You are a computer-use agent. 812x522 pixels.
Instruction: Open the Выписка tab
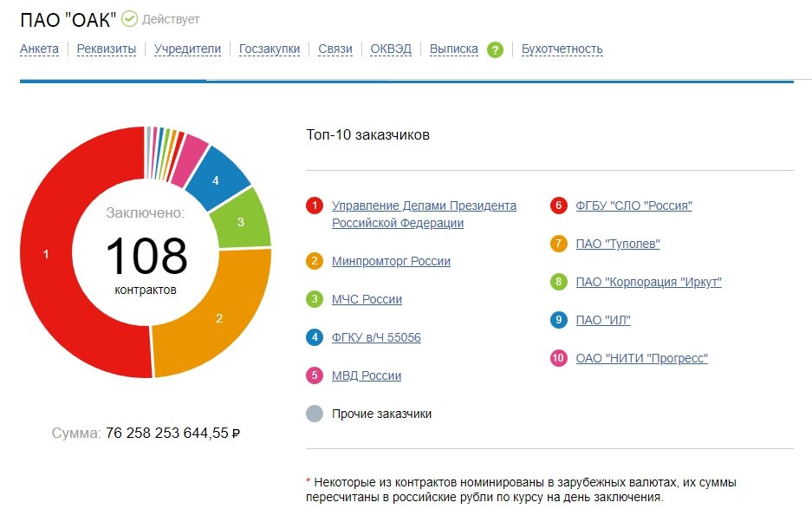coord(453,49)
